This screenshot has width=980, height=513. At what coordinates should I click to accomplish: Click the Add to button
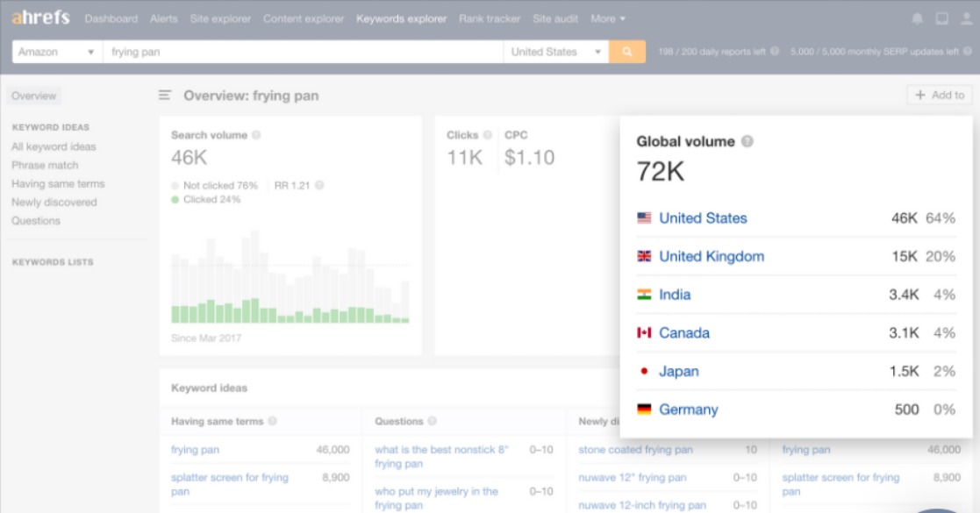pyautogui.click(x=940, y=95)
